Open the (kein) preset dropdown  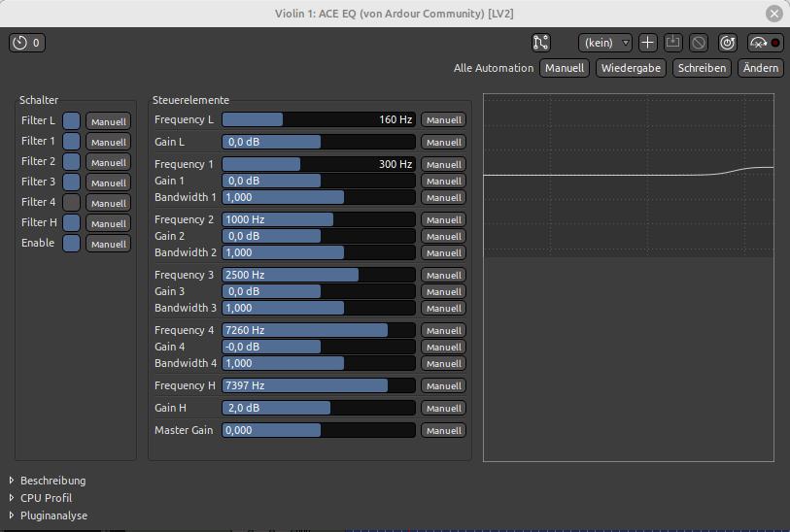604,43
